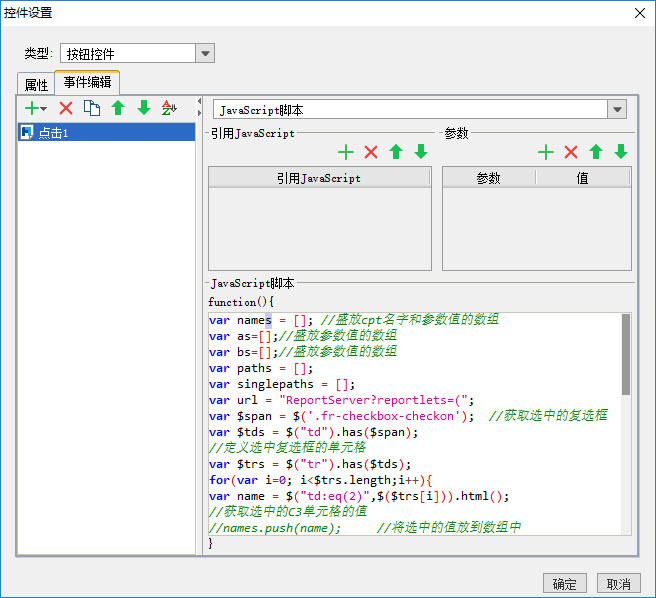Click the sort events A-Z icon
The height and width of the screenshot is (598, 656).
(x=169, y=108)
